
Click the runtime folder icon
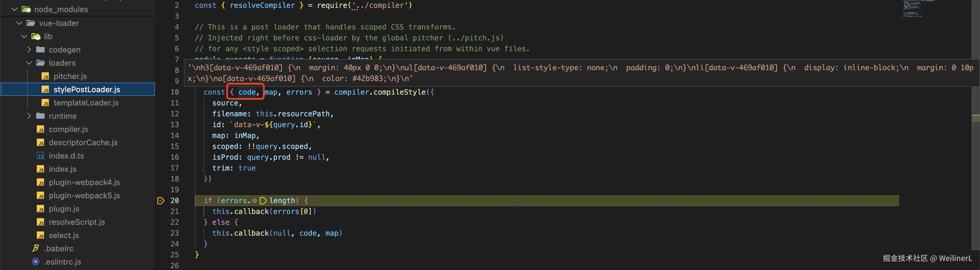(x=41, y=116)
